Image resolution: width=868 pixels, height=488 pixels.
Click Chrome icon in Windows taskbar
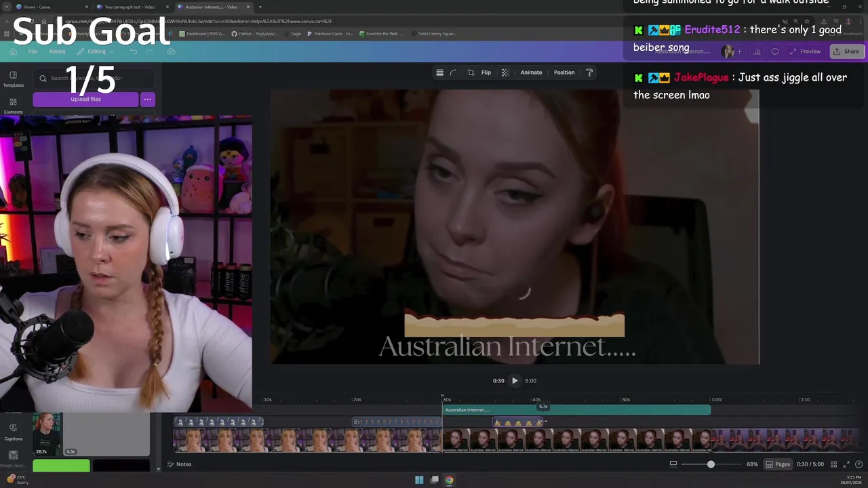tap(449, 480)
